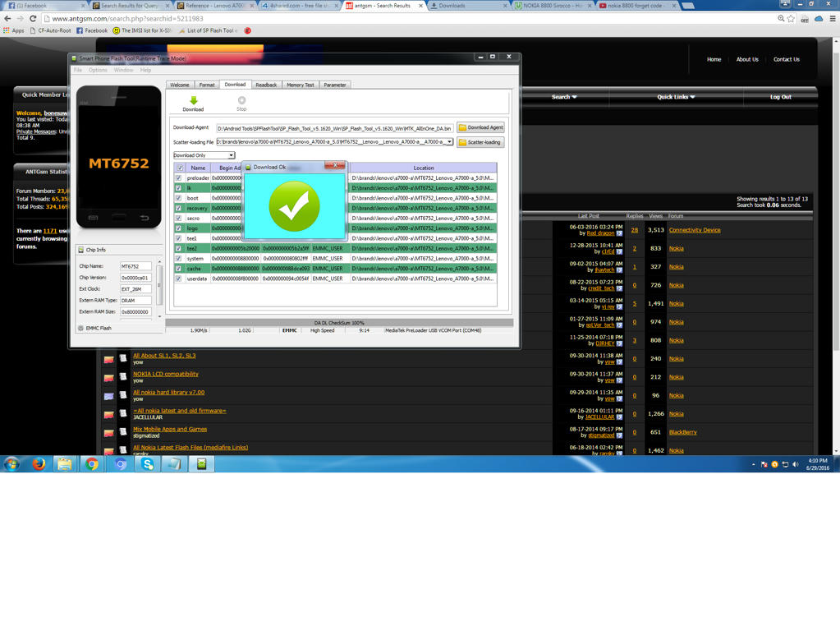840x631 pixels.
Task: Open Skype from the Windows taskbar
Action: point(148,464)
